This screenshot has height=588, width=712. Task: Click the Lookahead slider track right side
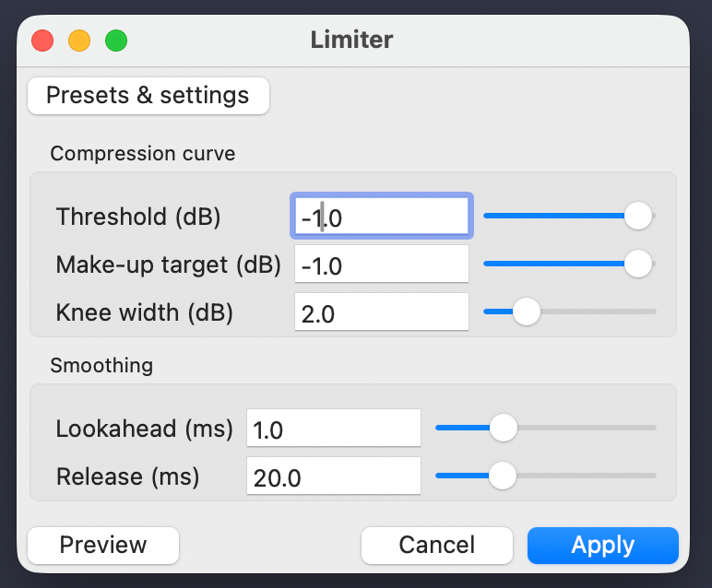pos(636,428)
